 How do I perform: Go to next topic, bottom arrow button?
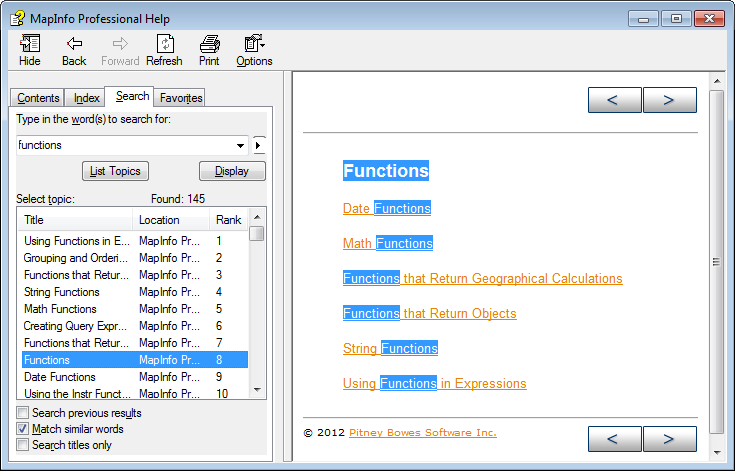[x=670, y=439]
